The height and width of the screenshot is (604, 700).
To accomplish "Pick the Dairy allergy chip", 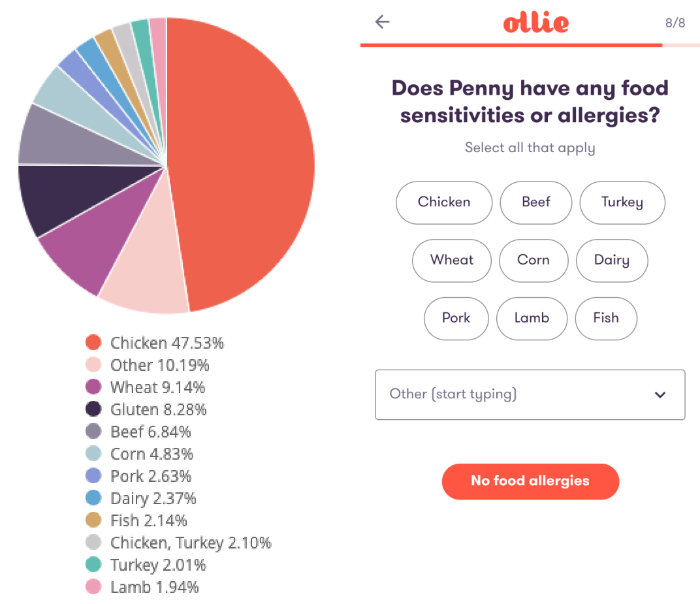I will [x=612, y=261].
